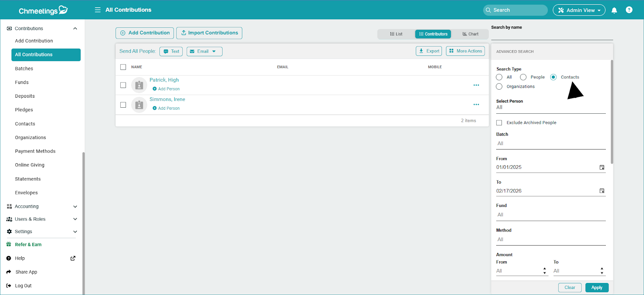The image size is (644, 295).
Task: Open the Admin View dropdown
Action: pos(579,10)
